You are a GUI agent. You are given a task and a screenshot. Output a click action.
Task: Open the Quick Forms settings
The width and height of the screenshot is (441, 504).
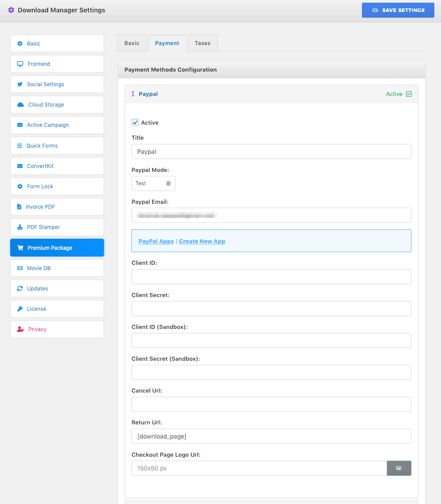[x=57, y=145]
